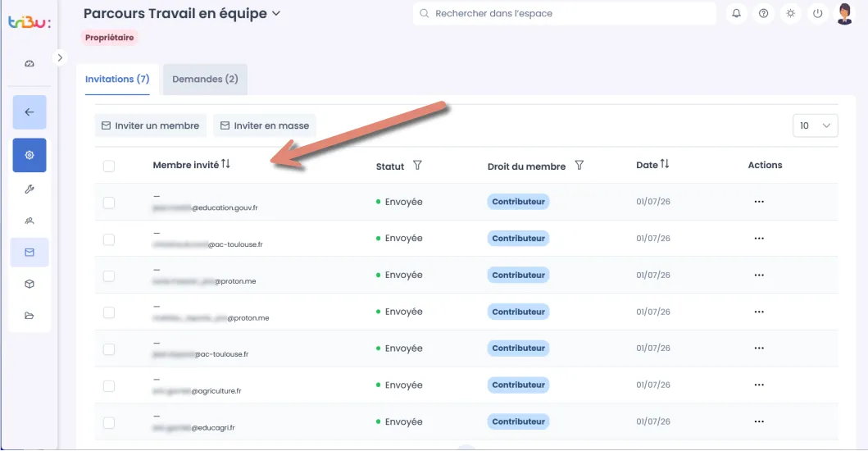This screenshot has width=868, height=451.
Task: Click the Actions column header
Action: point(765,165)
